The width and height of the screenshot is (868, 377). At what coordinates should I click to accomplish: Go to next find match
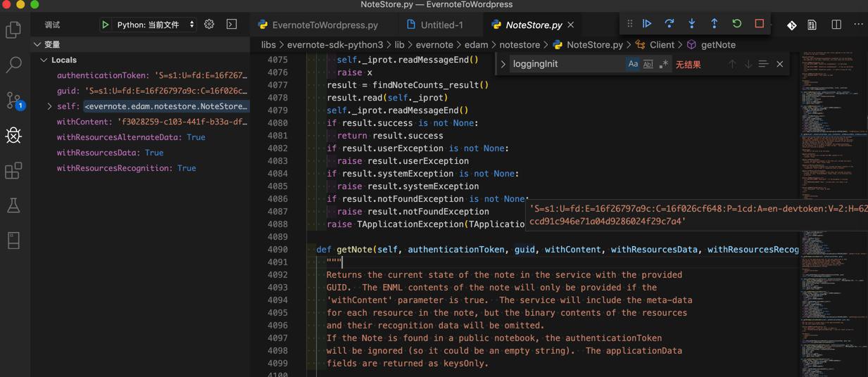(x=748, y=64)
